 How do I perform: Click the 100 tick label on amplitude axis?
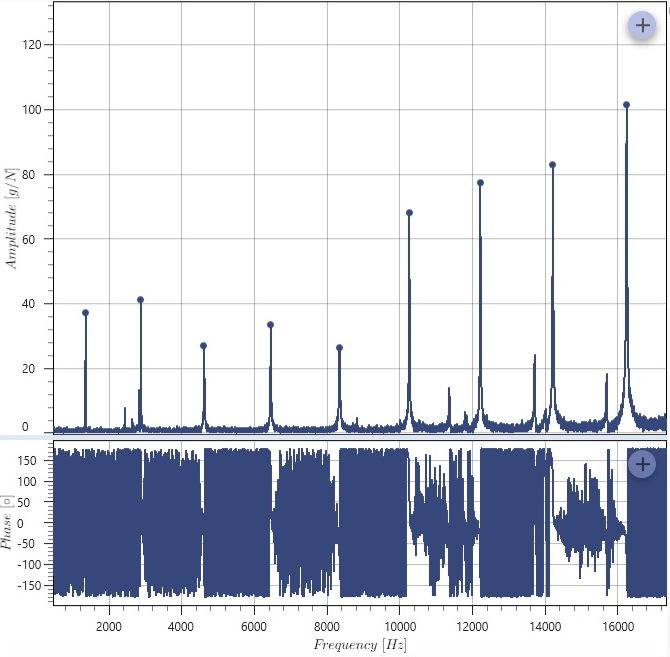(32, 109)
